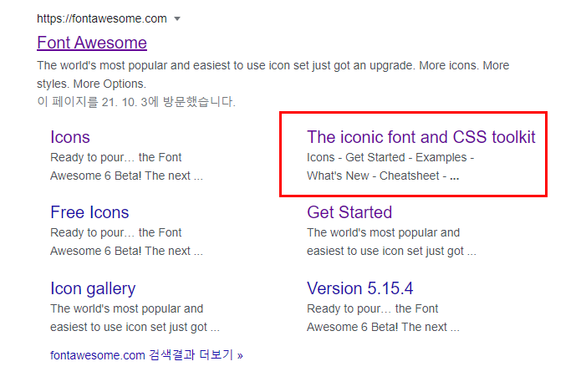The width and height of the screenshot is (581, 392).
Task: Click "Icons - Get Started - Examples" snippet
Action: pyautogui.click(x=390, y=166)
